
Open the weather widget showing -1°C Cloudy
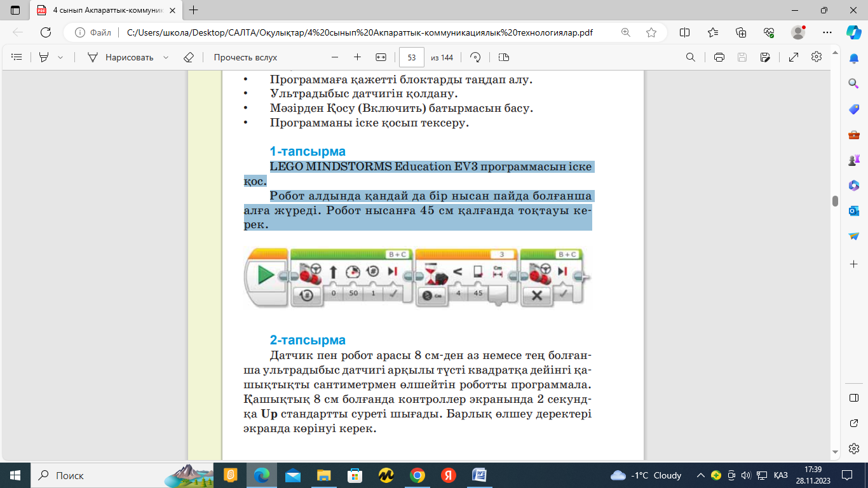[x=646, y=475]
